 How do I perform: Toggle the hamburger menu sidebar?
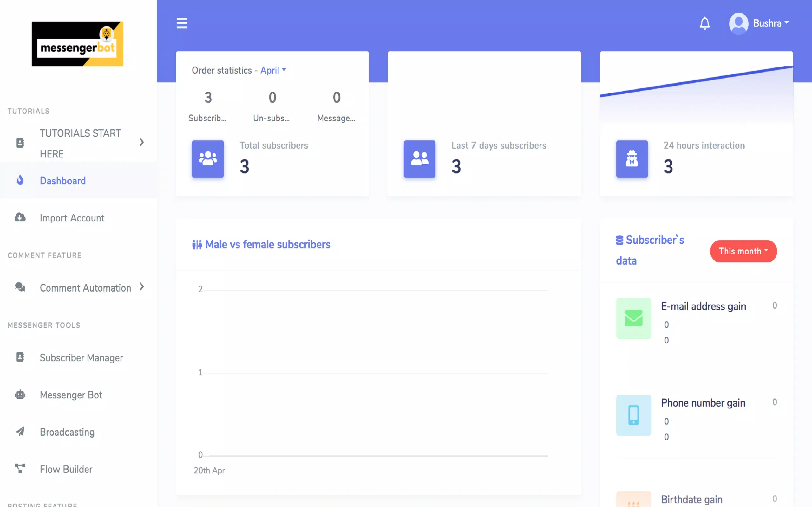click(182, 23)
